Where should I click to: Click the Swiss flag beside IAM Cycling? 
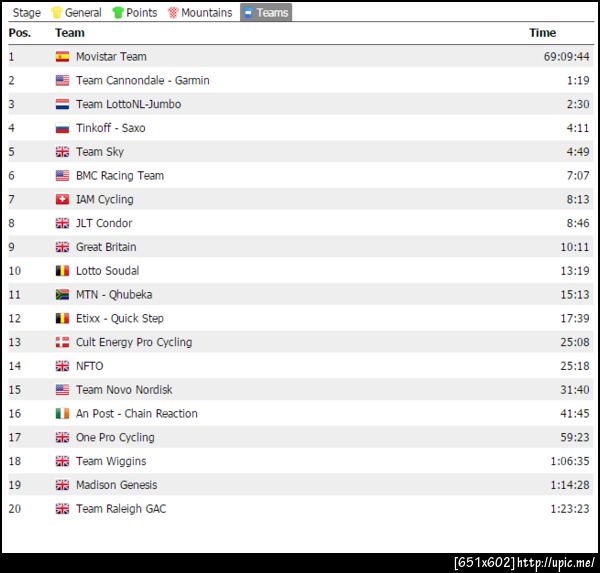[x=62, y=199]
